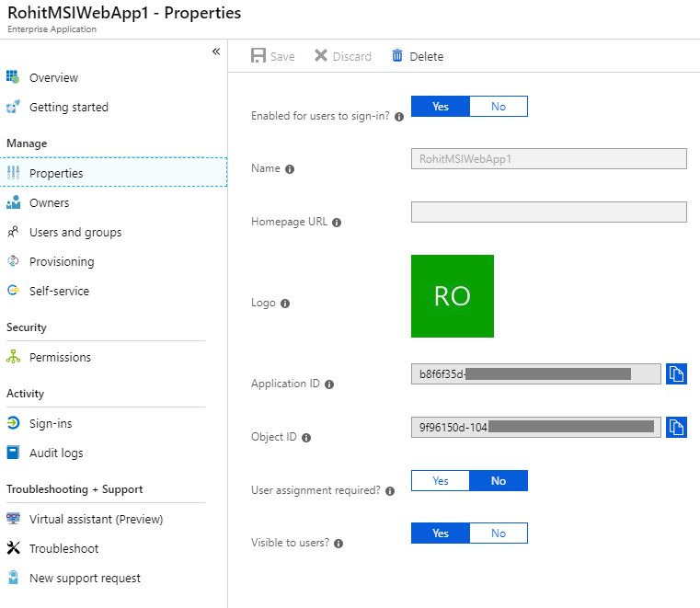
Task: Click the Homepage URL input field
Action: click(x=548, y=212)
